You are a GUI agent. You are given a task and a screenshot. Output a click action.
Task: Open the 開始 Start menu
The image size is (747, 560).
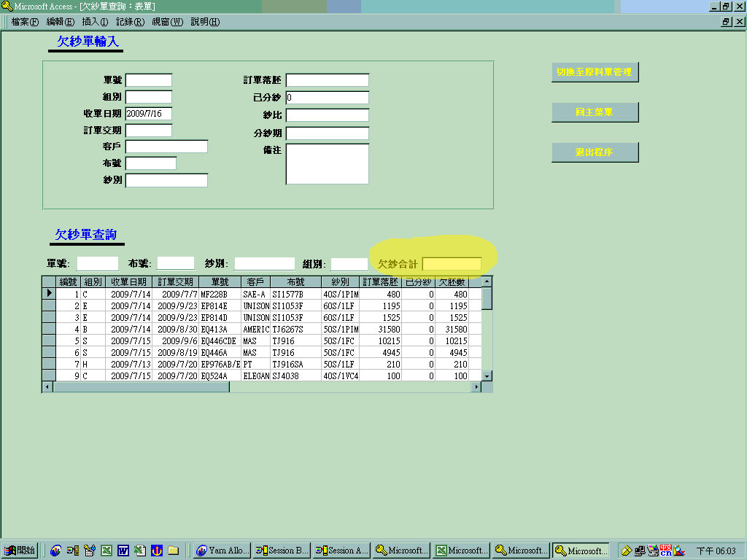tap(20, 551)
